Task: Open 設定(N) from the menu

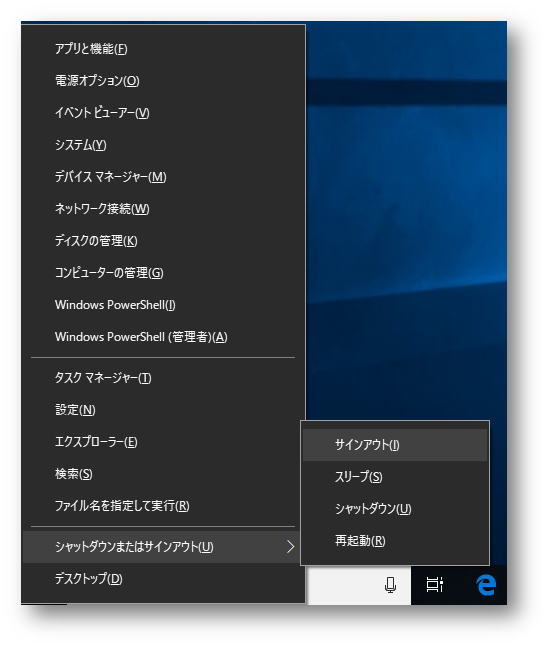Action: (164, 410)
